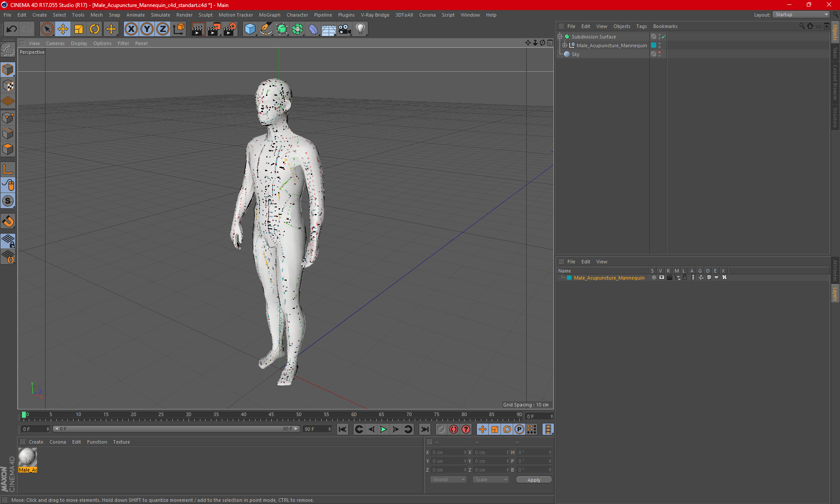
Task: Click the X position coordinate field
Action: click(x=448, y=452)
